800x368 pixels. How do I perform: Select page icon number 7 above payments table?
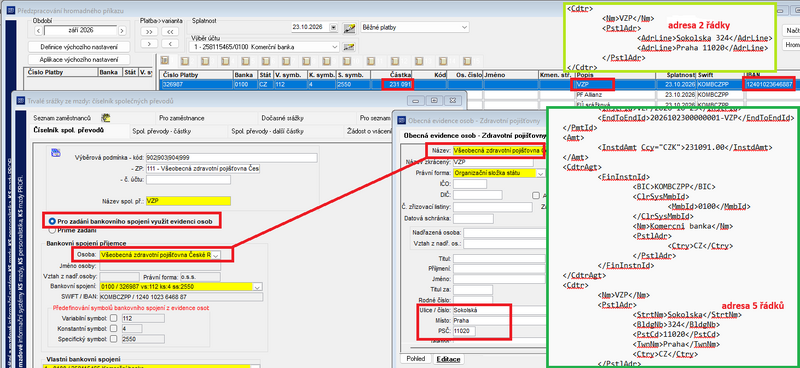pos(286,61)
